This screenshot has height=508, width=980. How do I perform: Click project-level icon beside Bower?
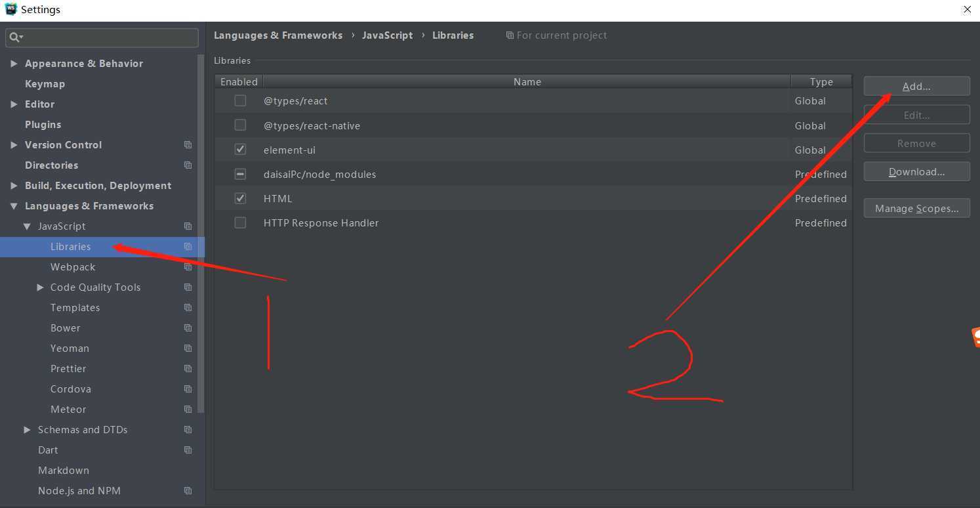[x=188, y=328]
